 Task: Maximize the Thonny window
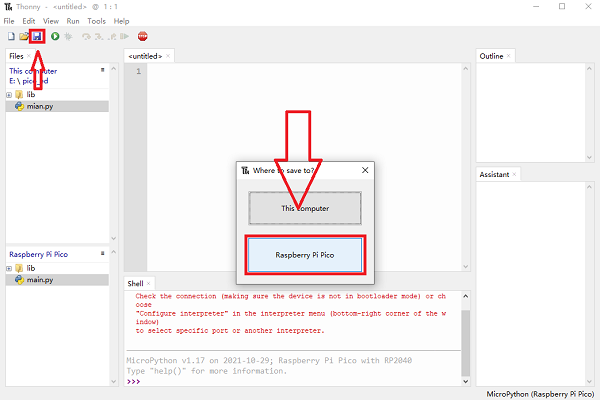562,7
